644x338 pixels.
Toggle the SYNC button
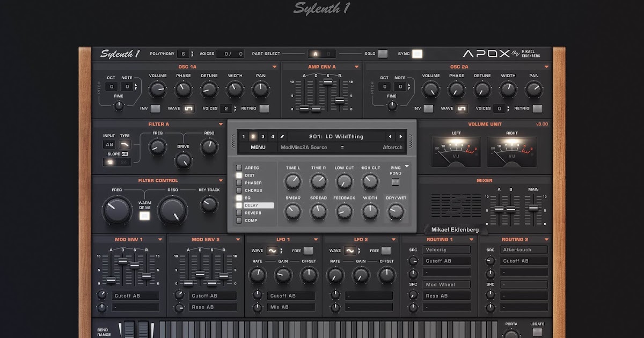(x=418, y=54)
